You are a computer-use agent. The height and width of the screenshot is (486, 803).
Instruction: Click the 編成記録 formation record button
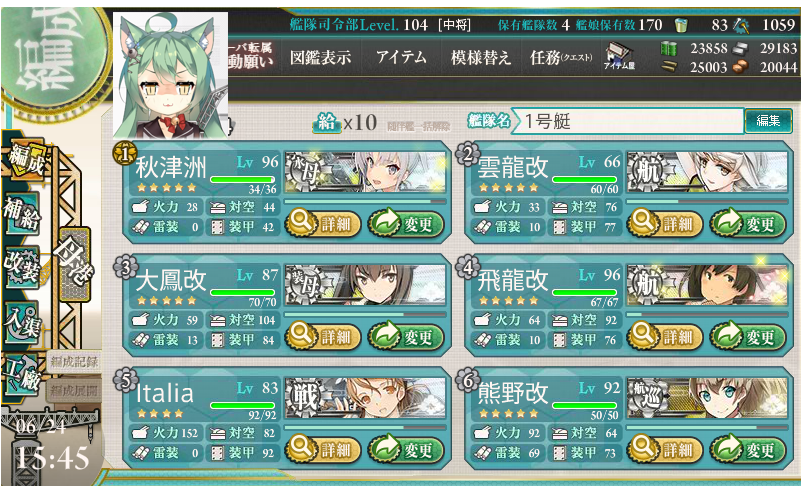coord(74,362)
